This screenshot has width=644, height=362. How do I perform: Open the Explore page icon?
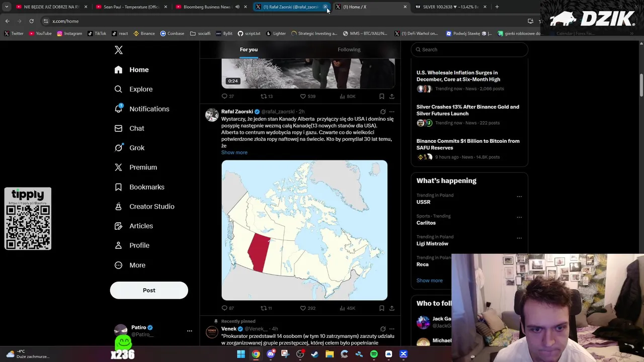click(118, 89)
